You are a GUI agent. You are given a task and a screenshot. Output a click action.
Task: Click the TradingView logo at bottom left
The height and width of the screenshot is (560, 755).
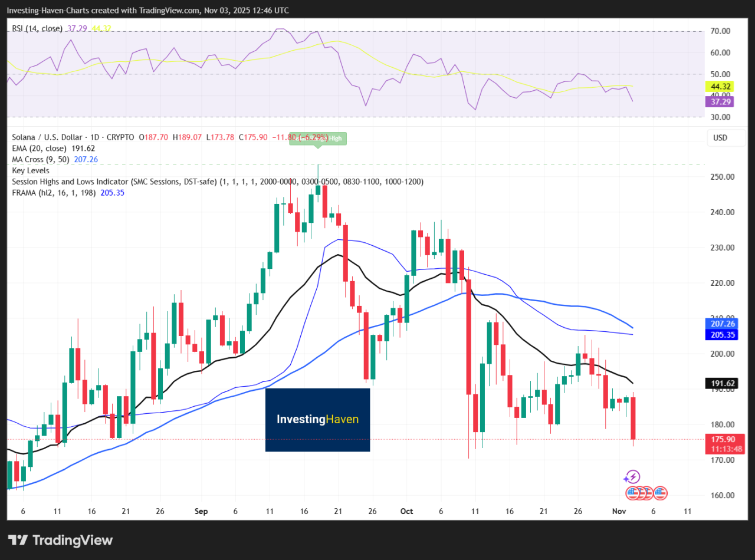coord(60,540)
